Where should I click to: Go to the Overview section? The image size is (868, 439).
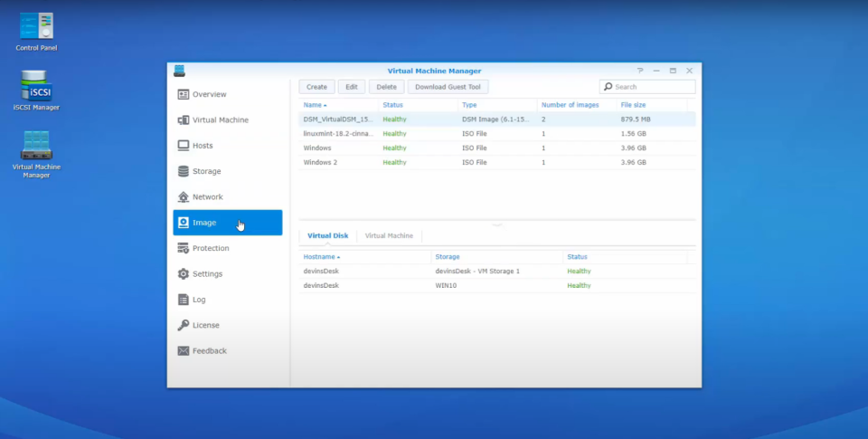[228, 94]
